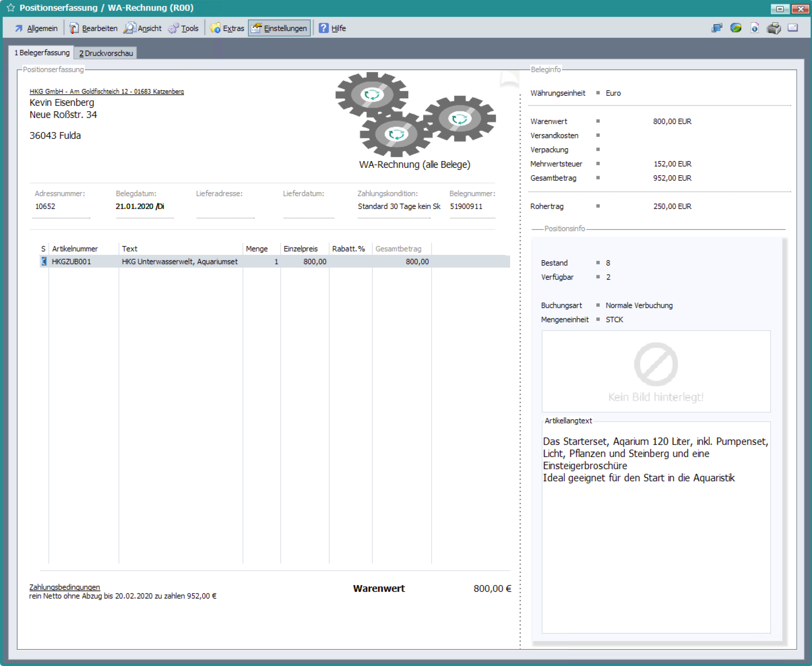Viewport: 812px width, 666px height.
Task: Open the pie chart statistics icon
Action: 736,28
